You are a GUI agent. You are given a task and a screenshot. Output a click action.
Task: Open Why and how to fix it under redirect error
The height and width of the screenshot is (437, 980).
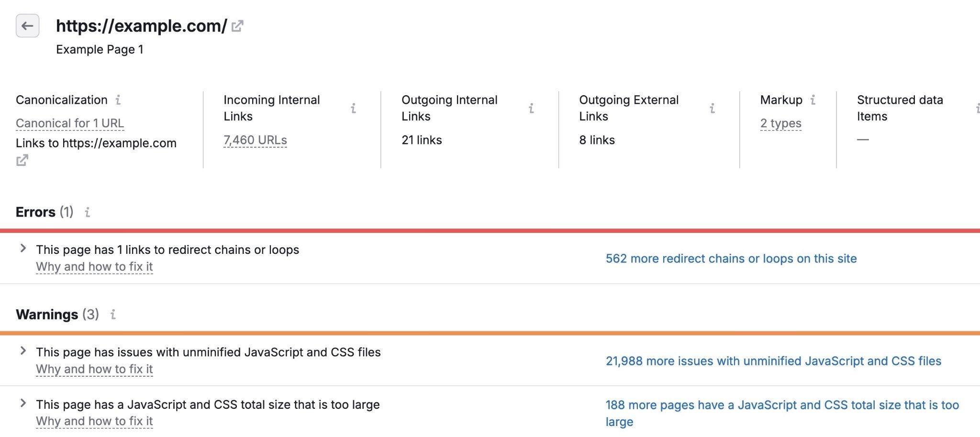coord(94,266)
